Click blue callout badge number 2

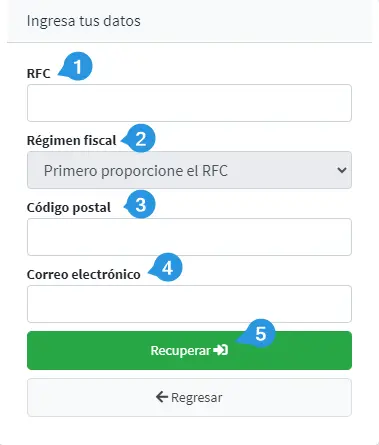click(x=140, y=138)
